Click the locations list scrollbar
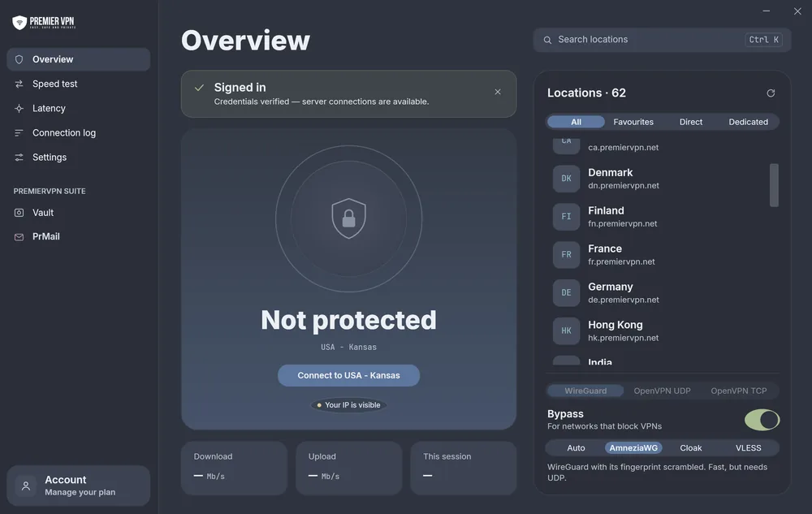812x514 pixels. pos(774,185)
